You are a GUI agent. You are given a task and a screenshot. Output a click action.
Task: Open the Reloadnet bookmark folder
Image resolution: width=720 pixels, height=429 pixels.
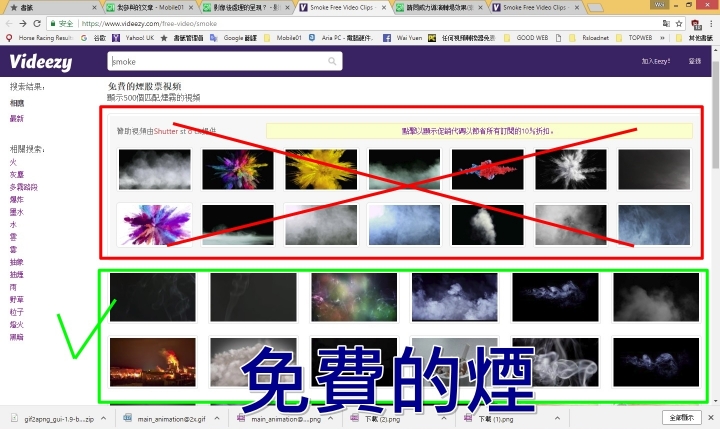click(589, 38)
